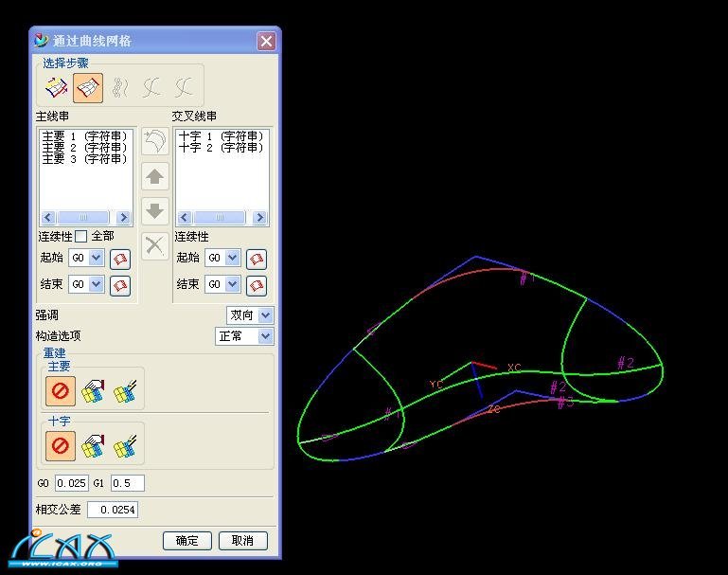Pick start constraint face for cross strings
728x575 pixels.
[x=257, y=259]
